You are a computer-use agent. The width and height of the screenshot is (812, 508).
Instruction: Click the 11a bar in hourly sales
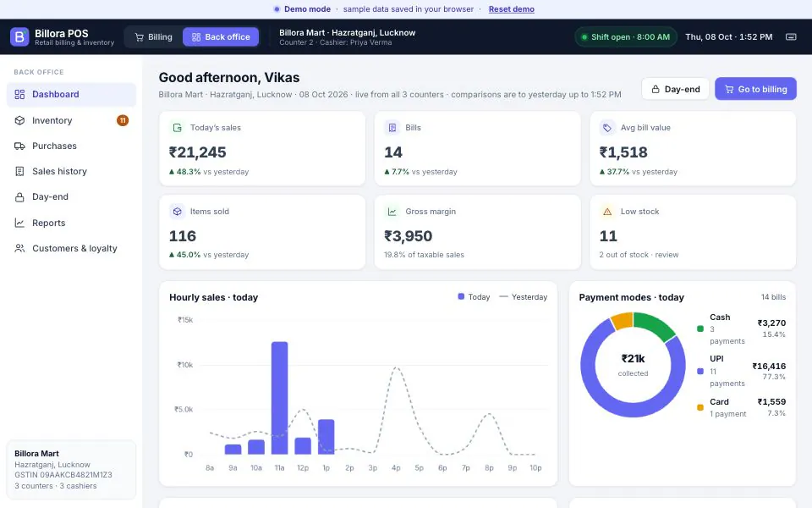tap(280, 398)
